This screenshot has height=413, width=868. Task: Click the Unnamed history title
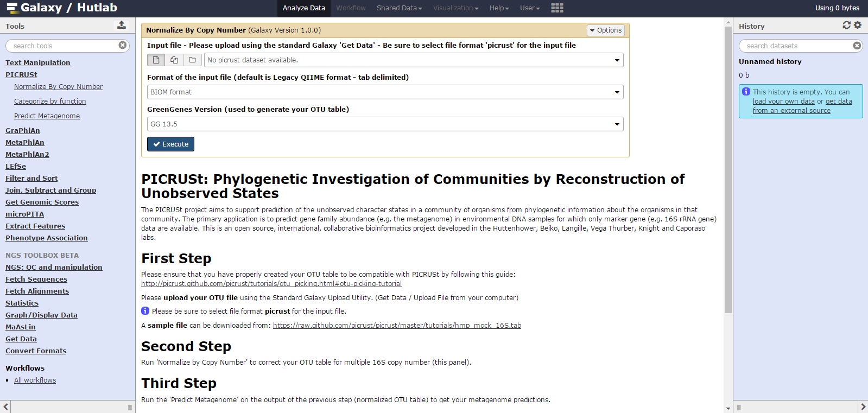(x=770, y=61)
